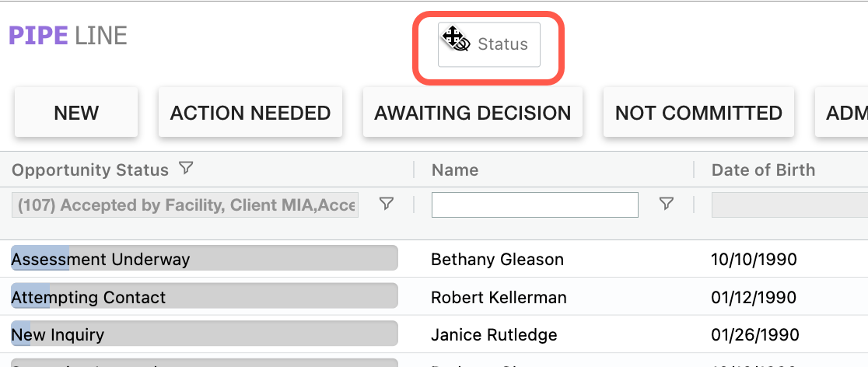Switch to ACTION NEEDED tab
This screenshot has height=367, width=868.
click(x=250, y=113)
